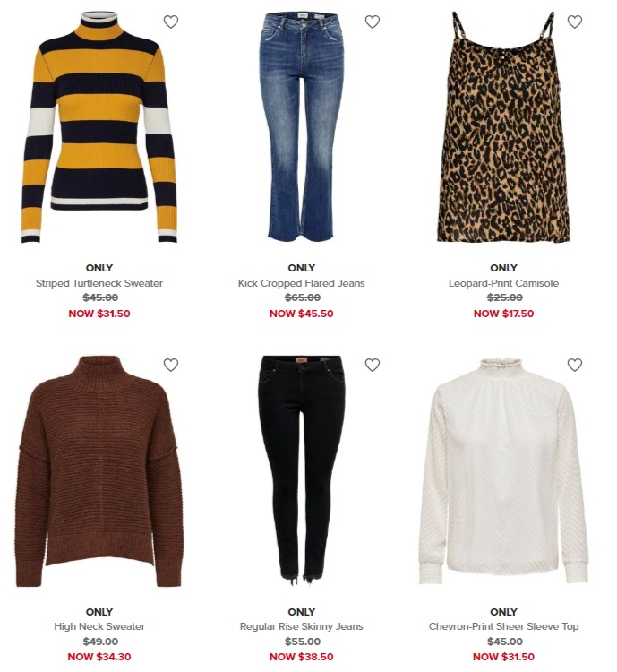
Task: Save Regular Rise Skinny Jeans via heart icon
Action: (x=373, y=365)
